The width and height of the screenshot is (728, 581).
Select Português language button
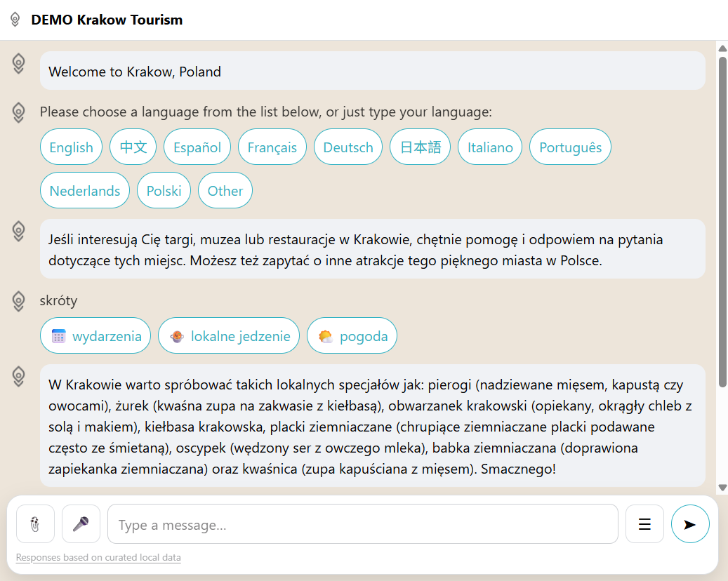(570, 147)
